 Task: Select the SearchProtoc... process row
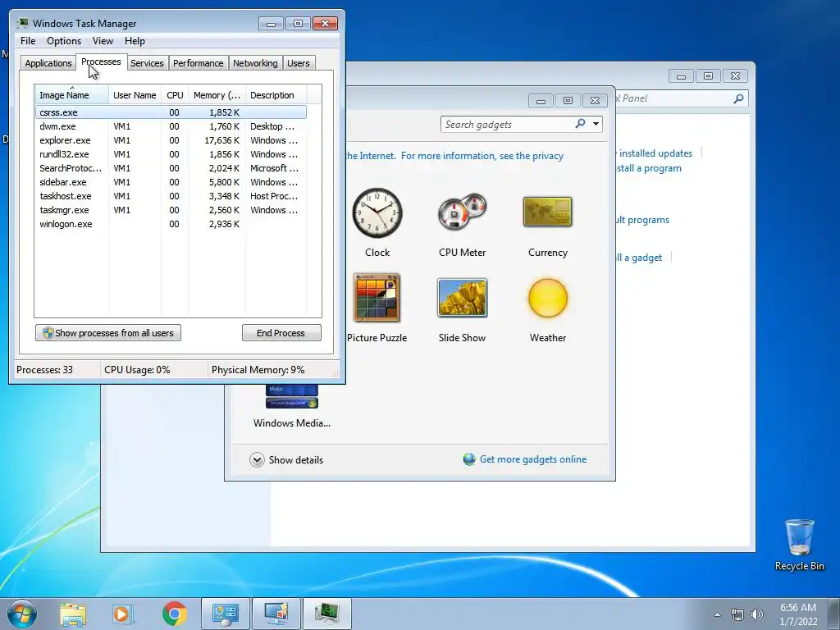pos(171,168)
